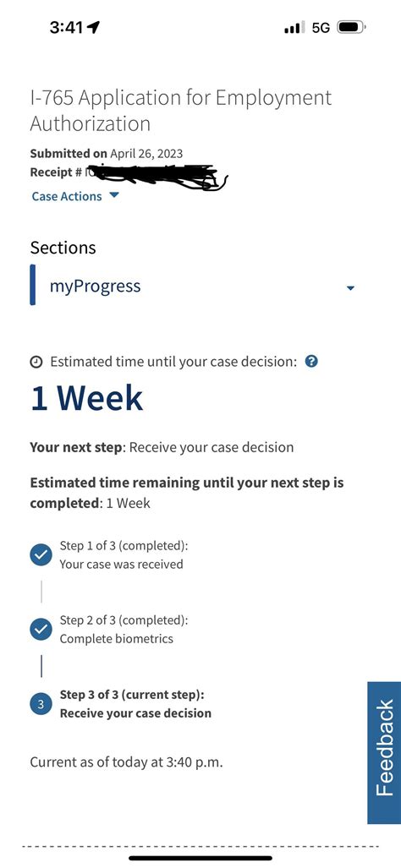Tap the cellular signal bars icon
This screenshot has height=868, width=401.
[x=294, y=27]
